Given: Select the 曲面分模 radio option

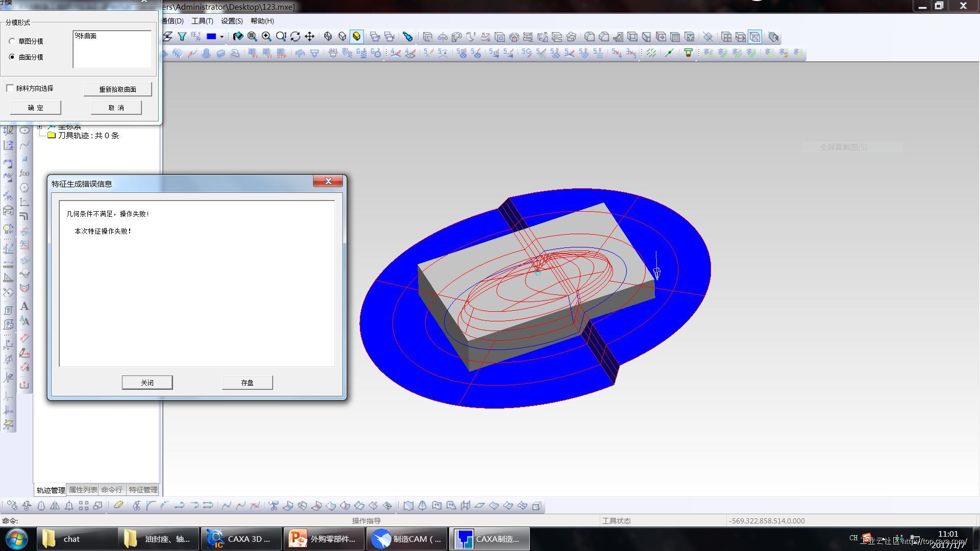Looking at the screenshot, I should (x=12, y=57).
